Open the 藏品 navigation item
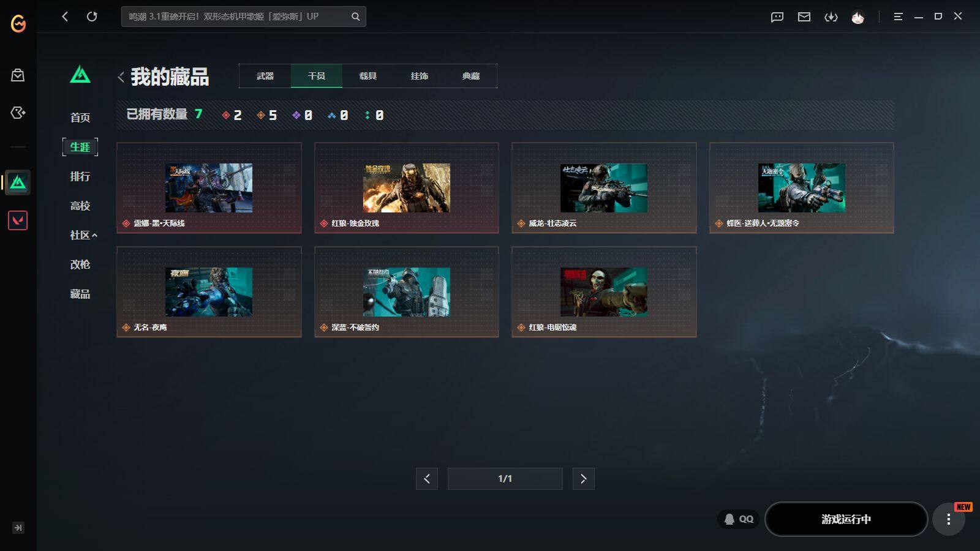The width and height of the screenshot is (980, 551). pyautogui.click(x=80, y=294)
